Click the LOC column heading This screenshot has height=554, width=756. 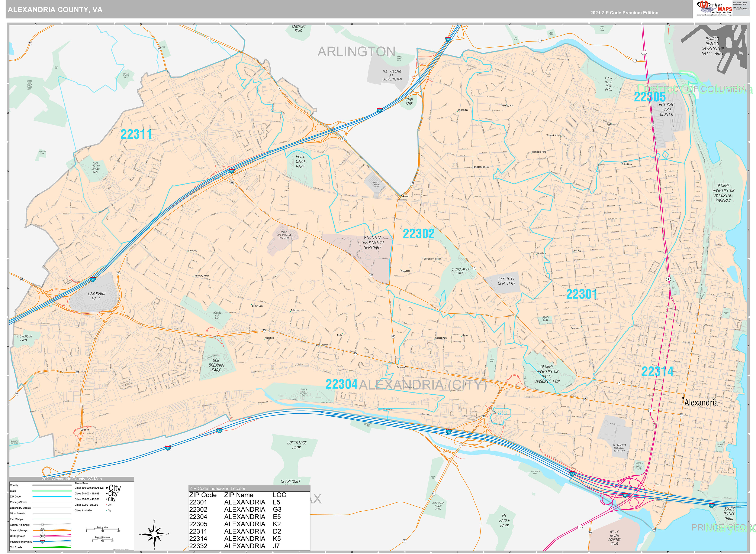279,495
